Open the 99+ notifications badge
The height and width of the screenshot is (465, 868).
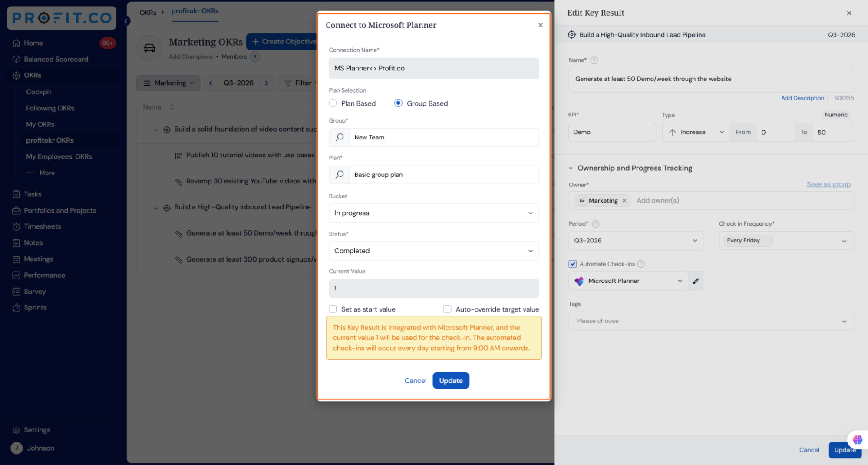pyautogui.click(x=107, y=43)
